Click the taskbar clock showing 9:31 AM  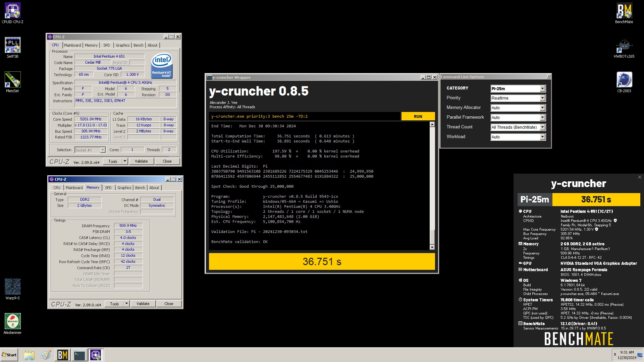click(627, 355)
